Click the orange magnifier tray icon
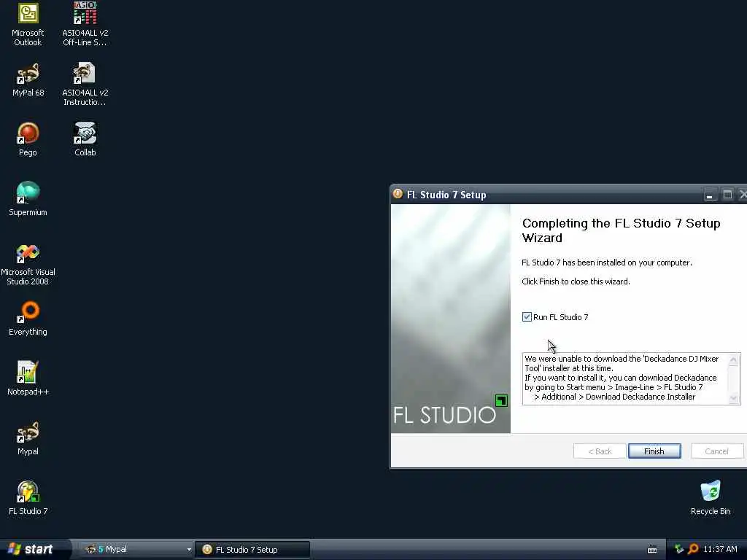This screenshot has height=560, width=747. 693,549
